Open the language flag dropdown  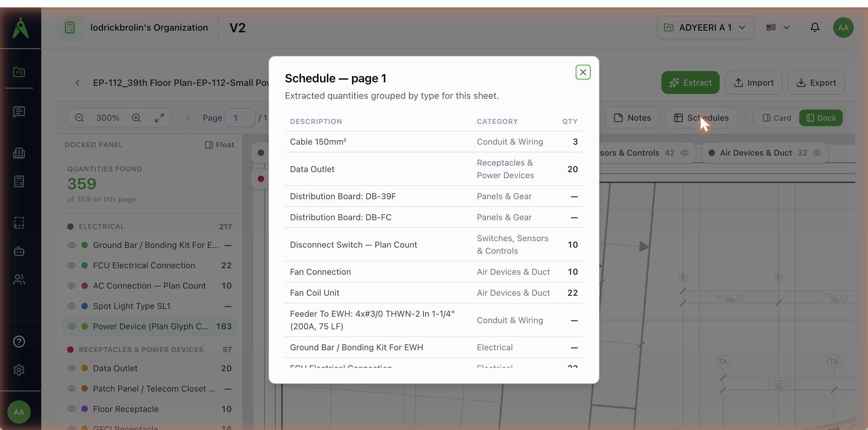point(778,27)
